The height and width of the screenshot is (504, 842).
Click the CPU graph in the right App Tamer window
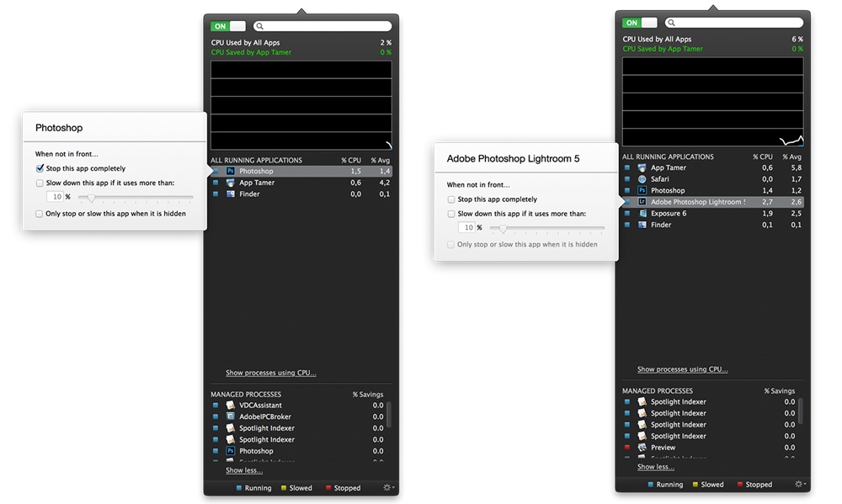click(712, 102)
